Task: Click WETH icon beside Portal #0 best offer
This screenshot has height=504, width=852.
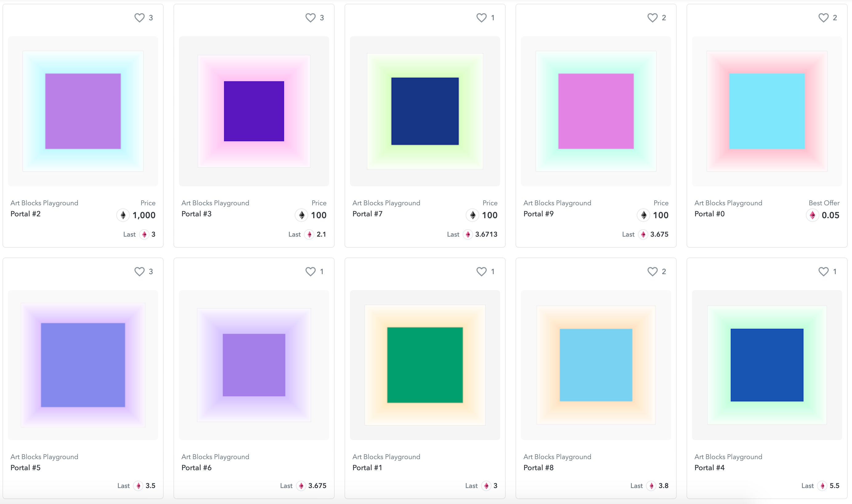Action: point(812,215)
